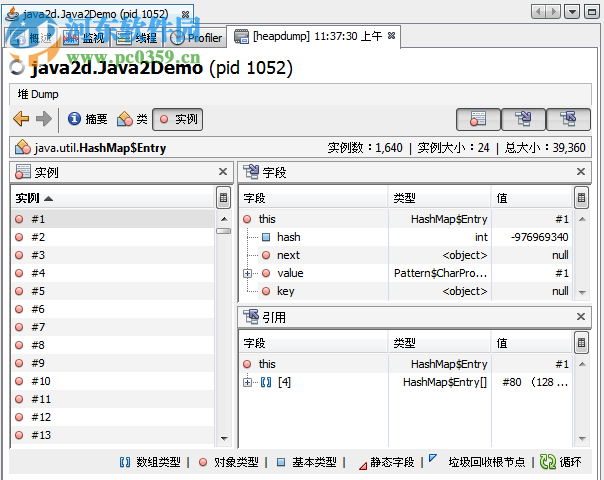The height and width of the screenshot is (480, 604).
Task: Toggle the references panel toolbar button
Action: point(568,119)
